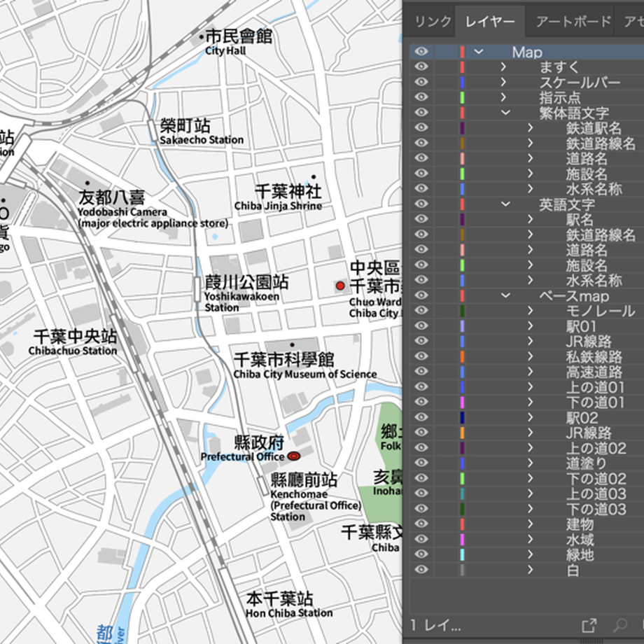The height and width of the screenshot is (644, 644).
Task: Click the "Hon Chiba Station" map label
Action: click(289, 612)
